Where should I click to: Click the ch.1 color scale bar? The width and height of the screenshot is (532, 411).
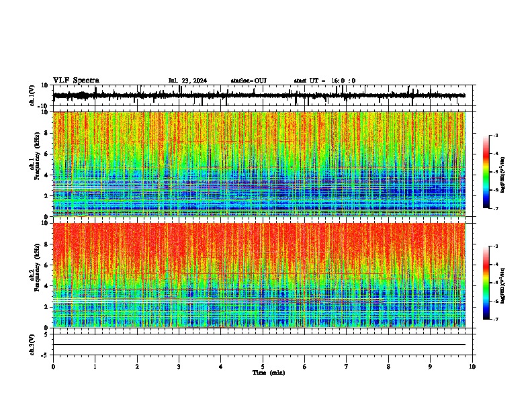coord(486,172)
